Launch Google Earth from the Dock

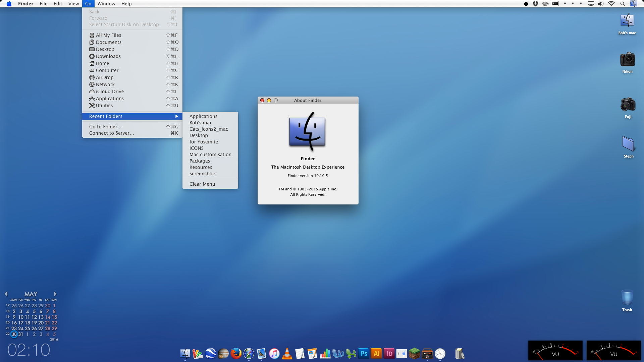pyautogui.click(x=211, y=354)
